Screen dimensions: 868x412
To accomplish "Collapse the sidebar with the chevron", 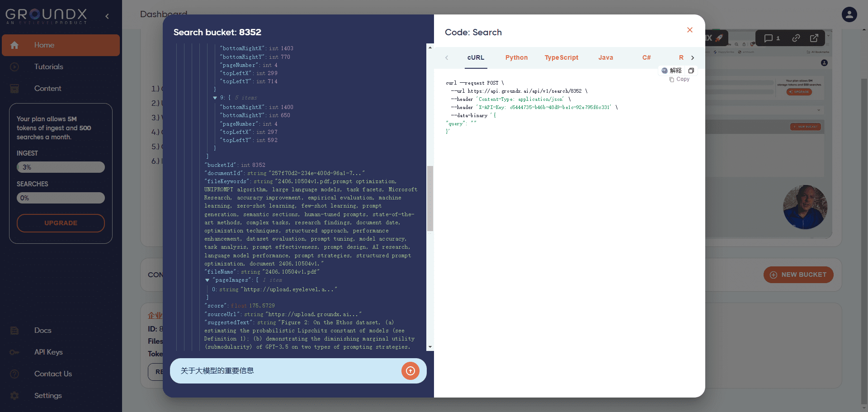I will coord(107,16).
